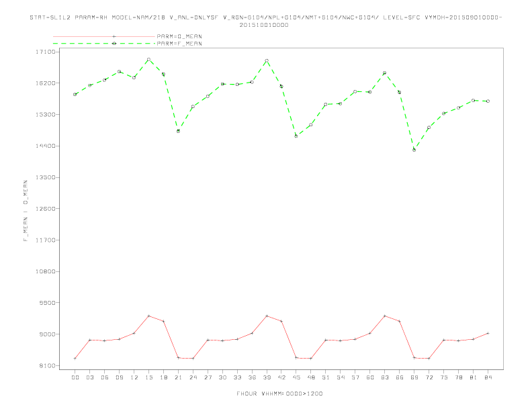The height and width of the screenshot is (411, 532).
Task: Click y-axis tick value 9900
Action: coord(48,303)
